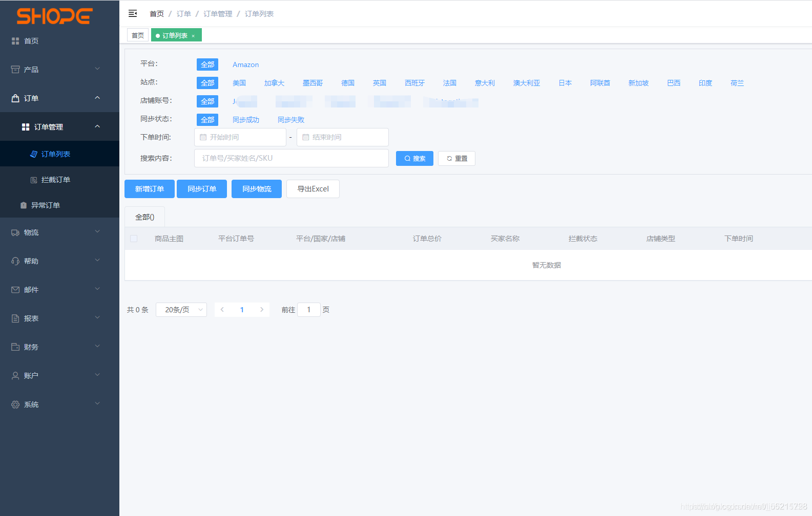Screen dimensions: 812x516
Task: Expand the 帮助 menu chevron
Action: (97, 260)
